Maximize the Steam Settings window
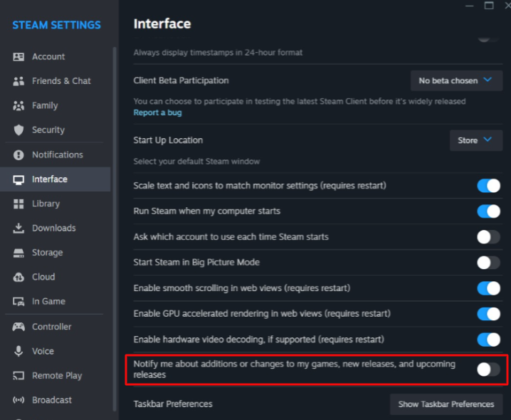 pos(489,5)
